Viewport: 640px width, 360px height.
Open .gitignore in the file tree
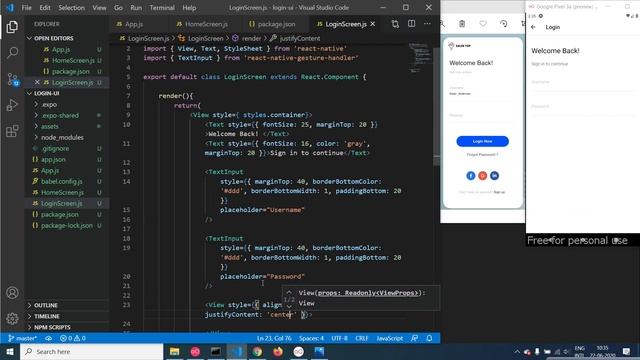click(55, 149)
